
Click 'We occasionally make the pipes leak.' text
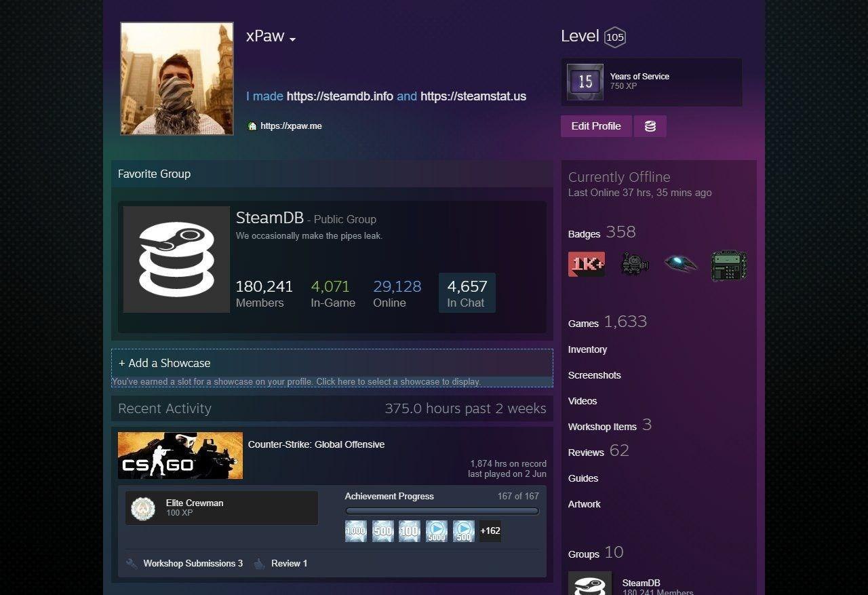(x=309, y=236)
